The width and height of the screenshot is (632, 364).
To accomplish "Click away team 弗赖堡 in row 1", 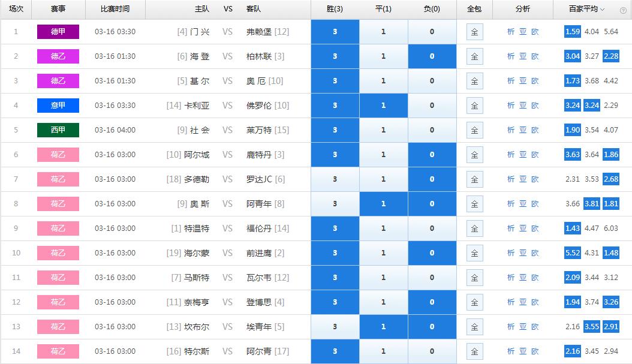I will 259,32.
